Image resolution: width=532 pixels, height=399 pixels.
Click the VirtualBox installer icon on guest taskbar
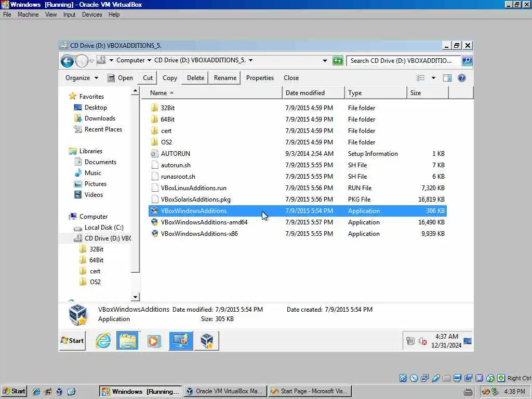[x=206, y=341]
